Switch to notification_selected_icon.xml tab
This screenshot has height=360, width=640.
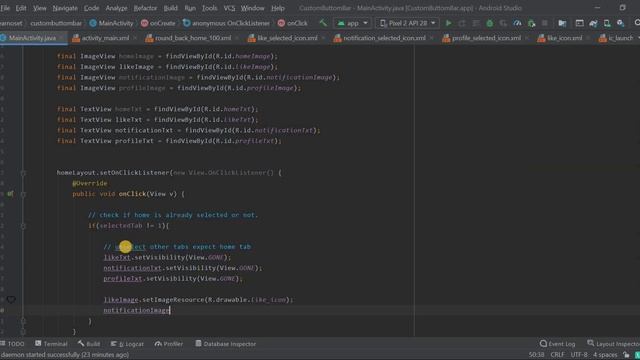point(384,38)
